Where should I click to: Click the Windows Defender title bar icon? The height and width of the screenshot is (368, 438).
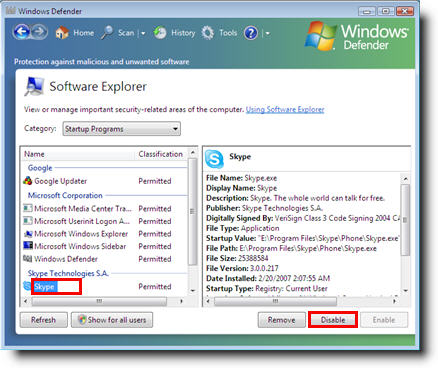pos(11,10)
